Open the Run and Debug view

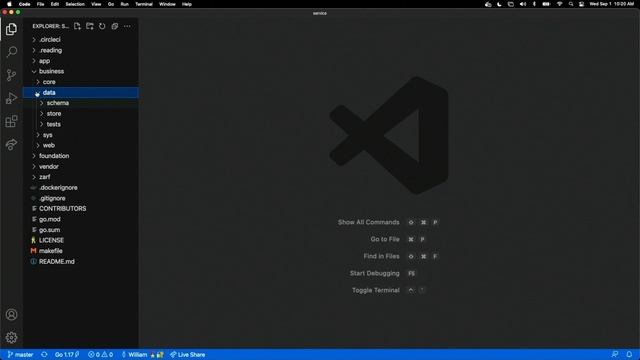pos(11,98)
